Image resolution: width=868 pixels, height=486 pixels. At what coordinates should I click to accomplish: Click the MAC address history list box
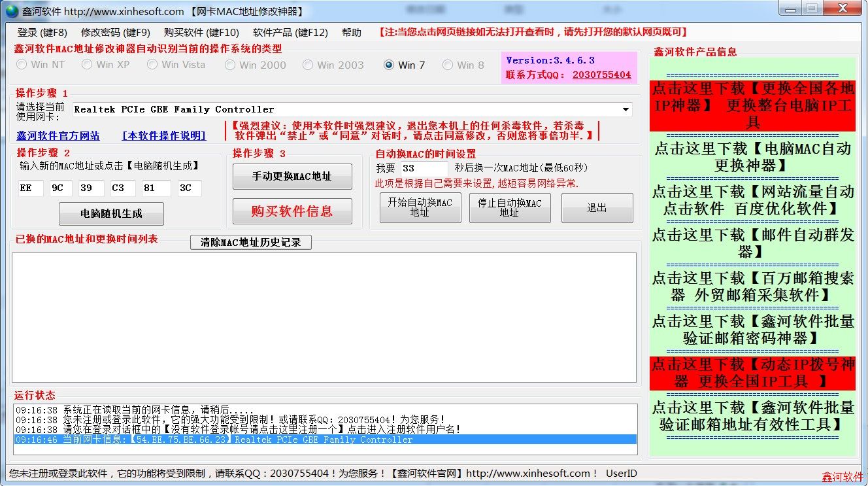click(324, 317)
